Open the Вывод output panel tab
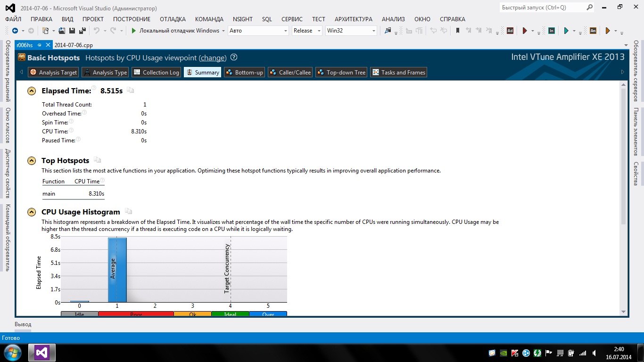Screen dimensions: 644x362 pos(23,324)
